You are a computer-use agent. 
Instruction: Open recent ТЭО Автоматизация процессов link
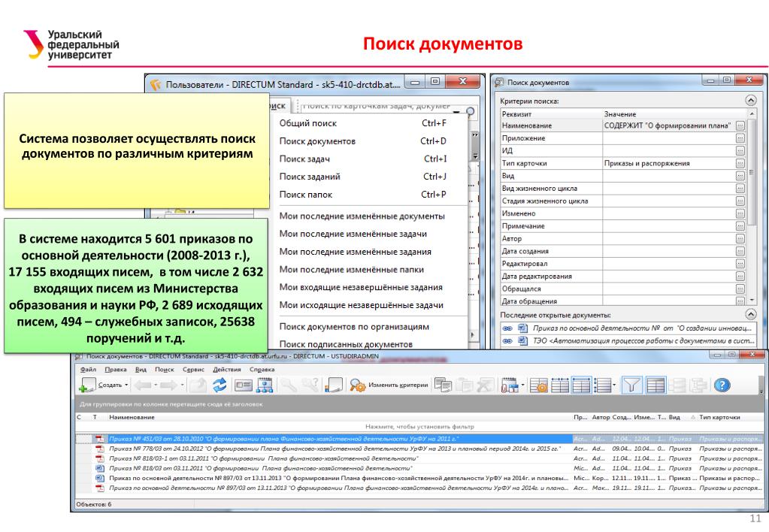click(x=643, y=340)
